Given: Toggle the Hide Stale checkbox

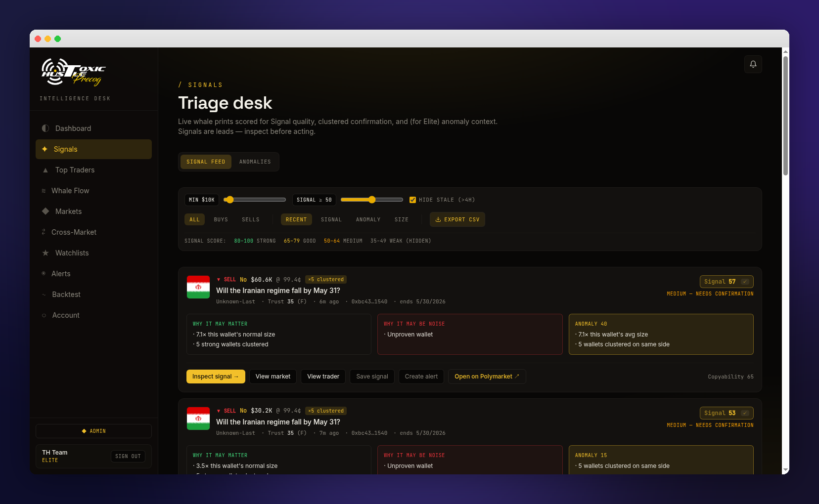Looking at the screenshot, I should (x=412, y=200).
